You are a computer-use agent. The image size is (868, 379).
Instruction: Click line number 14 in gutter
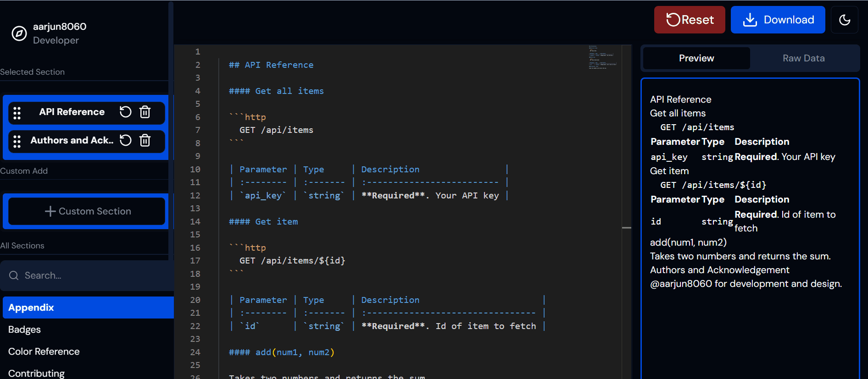click(x=195, y=222)
